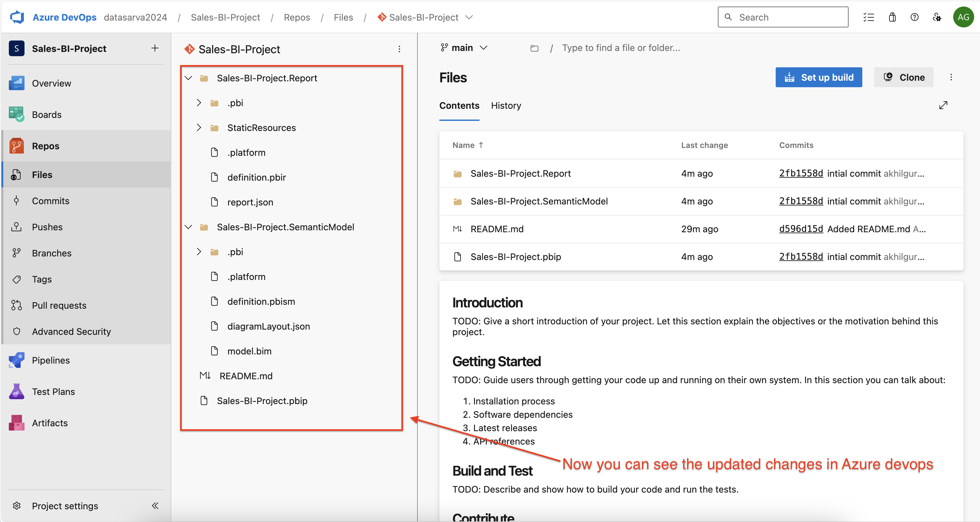Go to Repos in the breadcrumb
This screenshot has width=980, height=522.
click(x=297, y=17)
